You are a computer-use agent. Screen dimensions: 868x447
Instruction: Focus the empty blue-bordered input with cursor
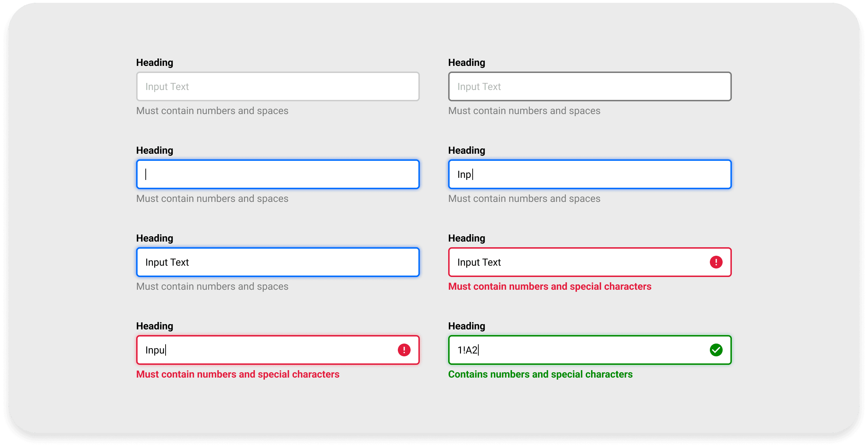[x=278, y=174]
